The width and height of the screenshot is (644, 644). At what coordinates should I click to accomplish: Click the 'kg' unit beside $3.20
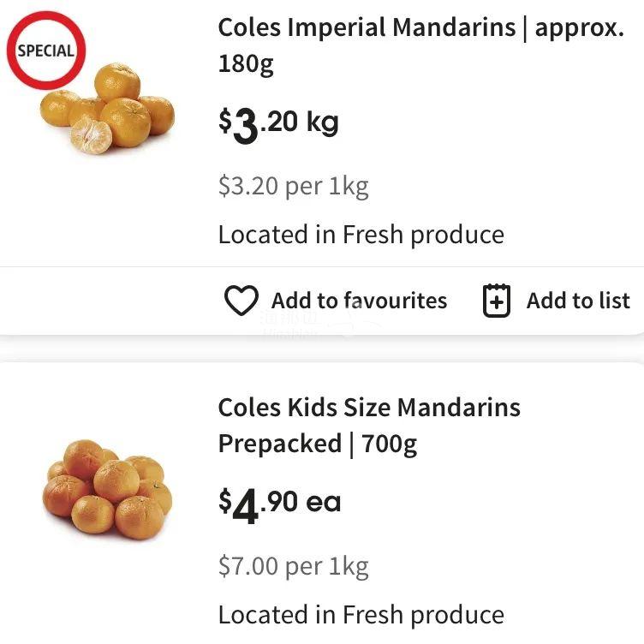[322, 122]
